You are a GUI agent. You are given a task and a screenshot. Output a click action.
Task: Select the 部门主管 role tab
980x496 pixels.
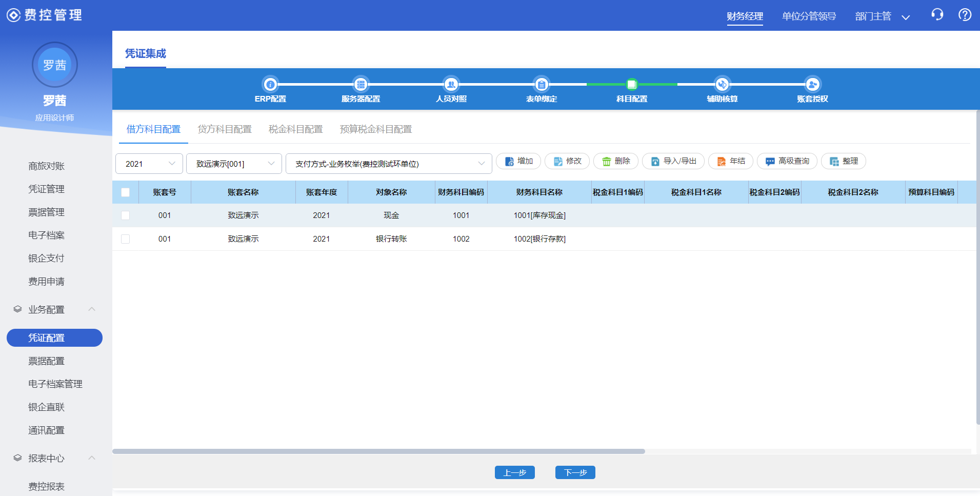[x=873, y=16]
